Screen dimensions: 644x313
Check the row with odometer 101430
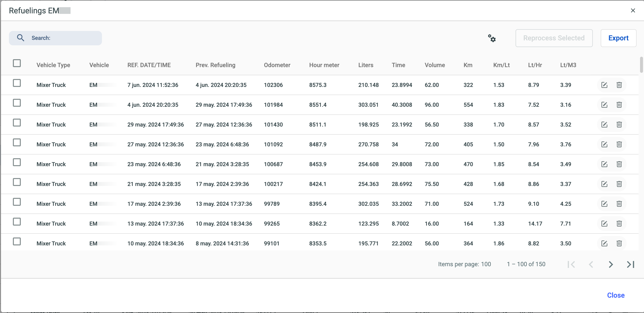(17, 123)
